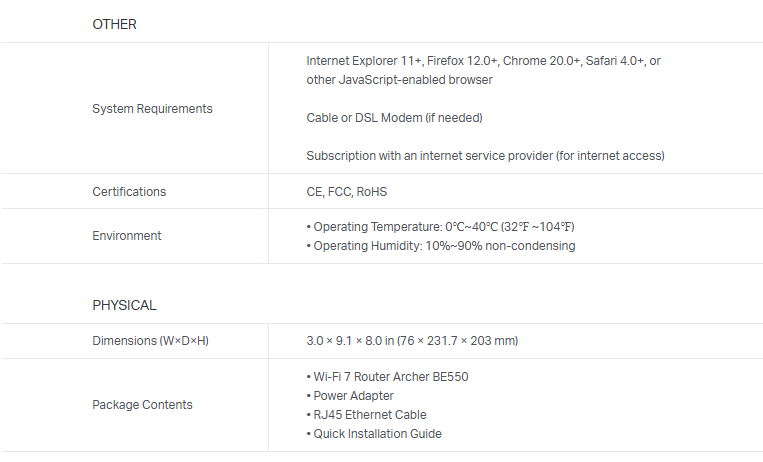Screen dimensions: 763x462
Task: Click the Certifications row label
Action: (129, 192)
